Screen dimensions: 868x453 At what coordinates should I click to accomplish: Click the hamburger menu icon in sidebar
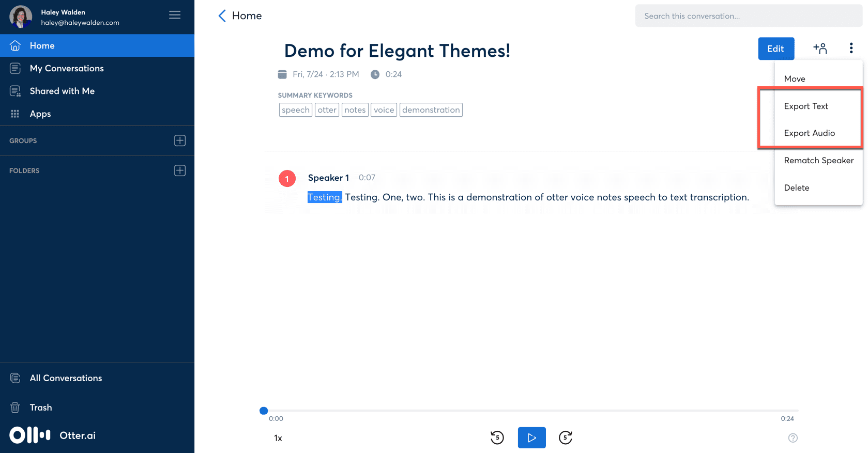coord(175,15)
